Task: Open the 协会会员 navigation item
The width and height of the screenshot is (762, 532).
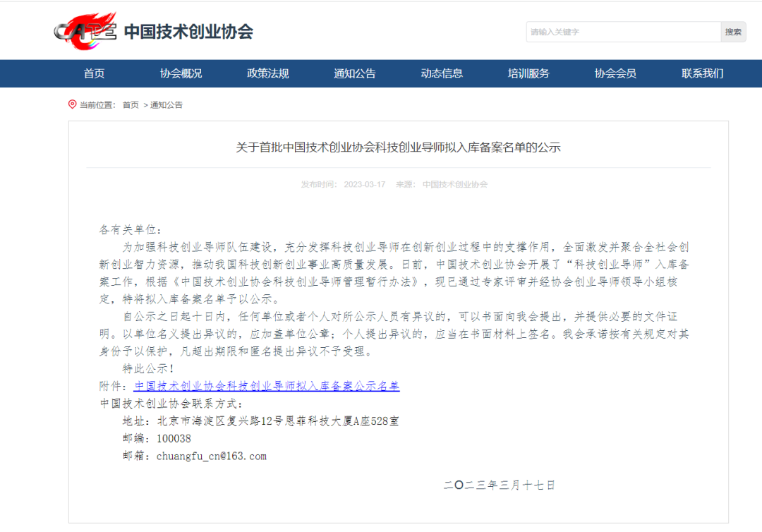Action: tap(615, 73)
